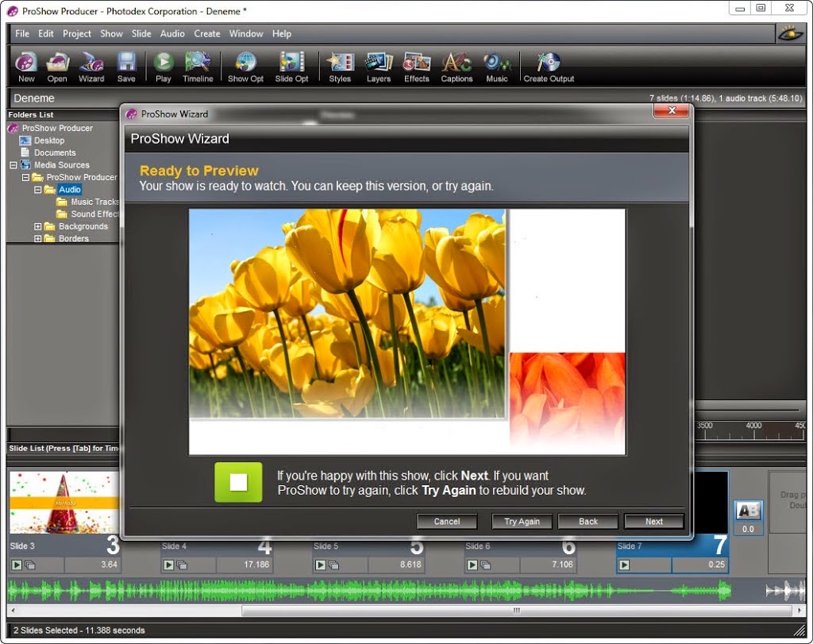Screen dimensions: 813x644
Task: Click the New show toolbar icon
Action: pyautogui.click(x=26, y=67)
